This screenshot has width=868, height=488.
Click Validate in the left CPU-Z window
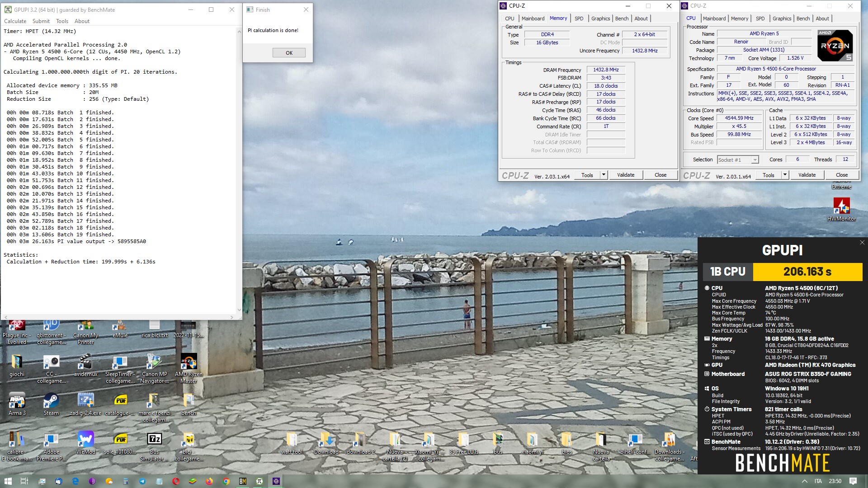pos(626,175)
